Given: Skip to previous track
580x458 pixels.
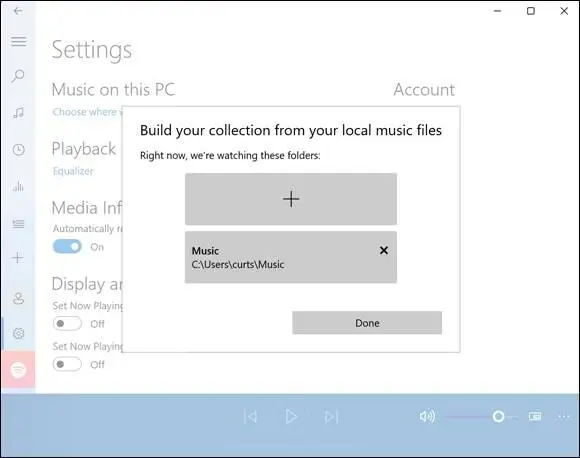Looking at the screenshot, I should [x=250, y=417].
